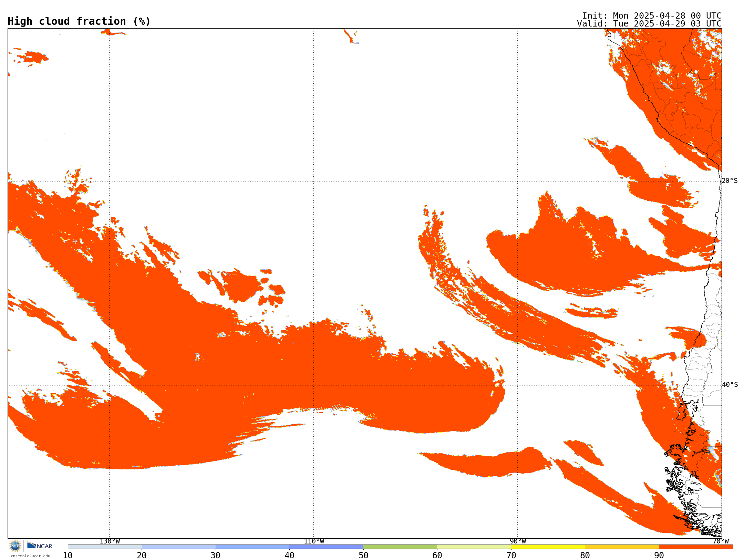The height and width of the screenshot is (560, 744).
Task: Click the 60-70 pale yellow-green colorbar segment
Action: pos(474,547)
